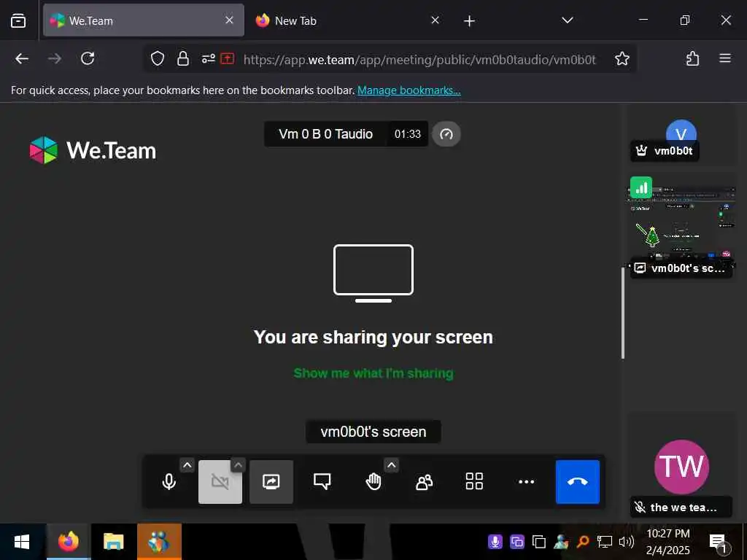Expand camera options arrow

(239, 465)
